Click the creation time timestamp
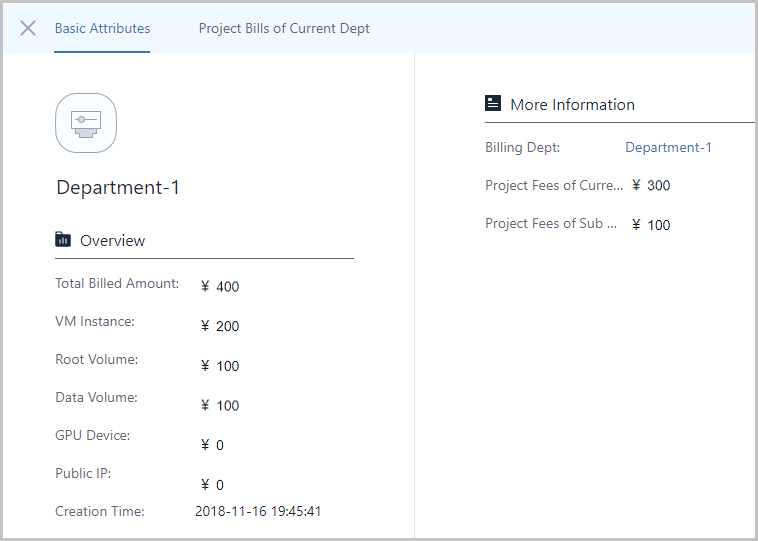This screenshot has height=541, width=758. (x=258, y=512)
